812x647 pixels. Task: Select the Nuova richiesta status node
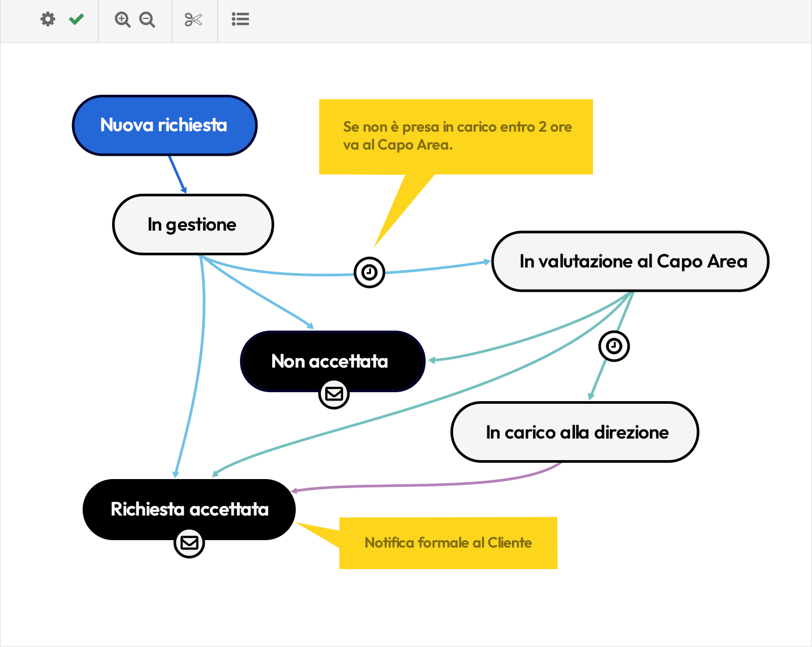(x=164, y=125)
